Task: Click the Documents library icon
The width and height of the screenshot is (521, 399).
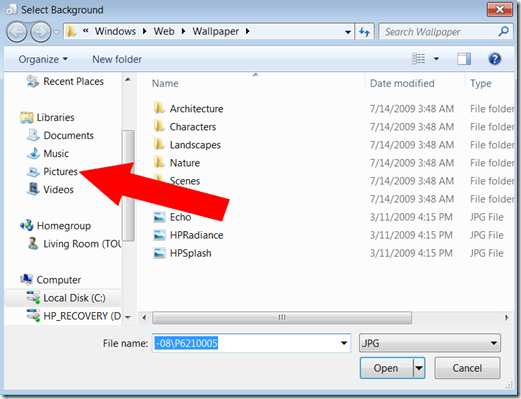Action: click(x=33, y=135)
